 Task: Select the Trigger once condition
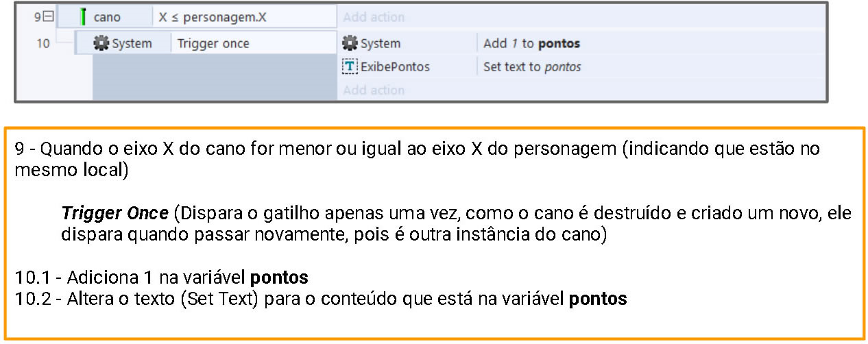[x=213, y=44]
